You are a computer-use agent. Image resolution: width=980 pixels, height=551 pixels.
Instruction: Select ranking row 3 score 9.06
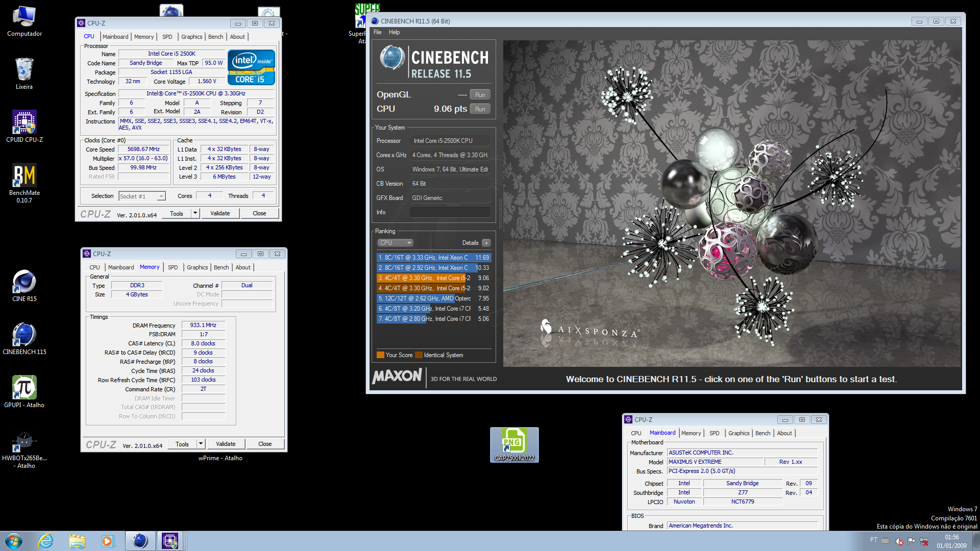434,278
